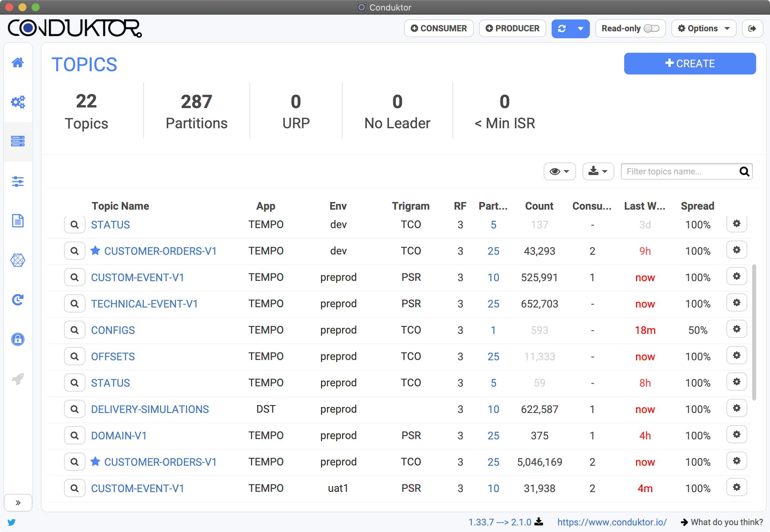
Task: Click the CREATE topic button
Action: pos(690,63)
